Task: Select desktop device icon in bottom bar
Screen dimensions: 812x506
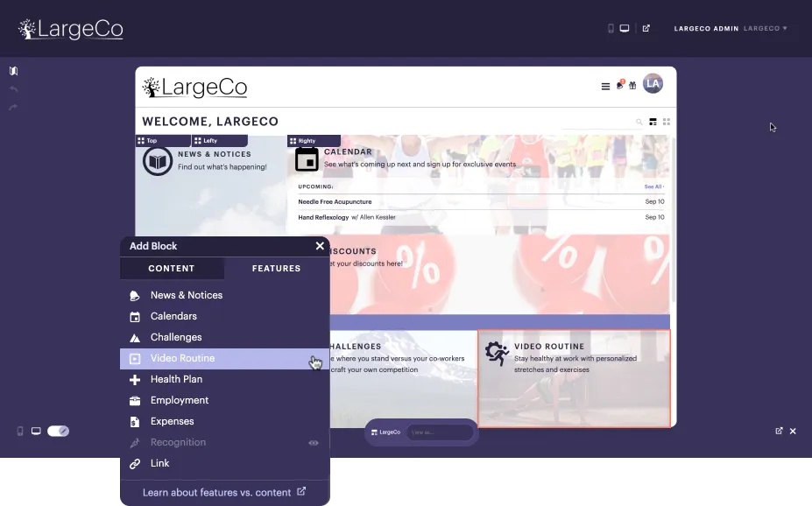Action: [x=36, y=431]
